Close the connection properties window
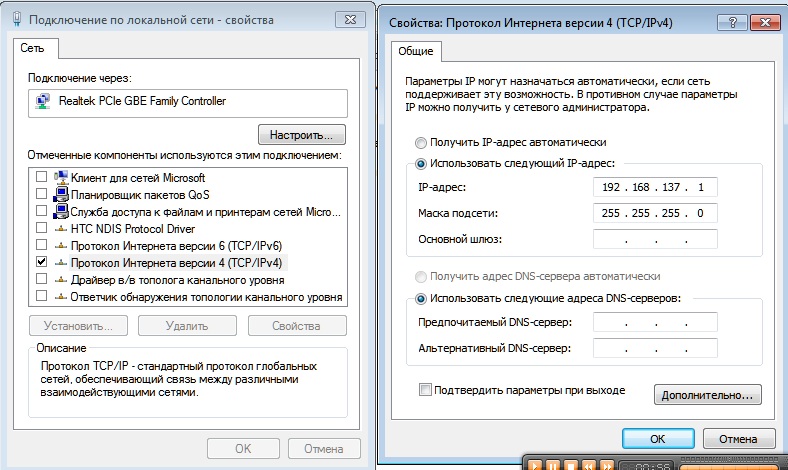 350,20
